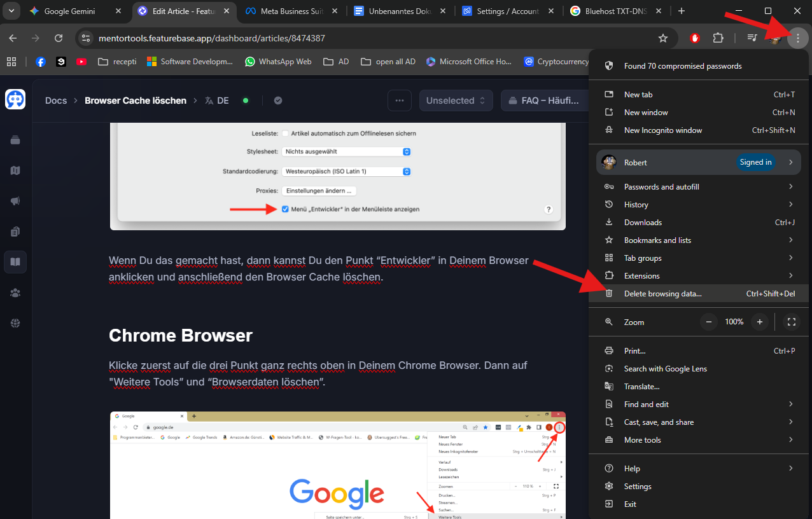Toggle fullscreen mode icon in Zoom row
This screenshot has width=812, height=519.
(792, 322)
